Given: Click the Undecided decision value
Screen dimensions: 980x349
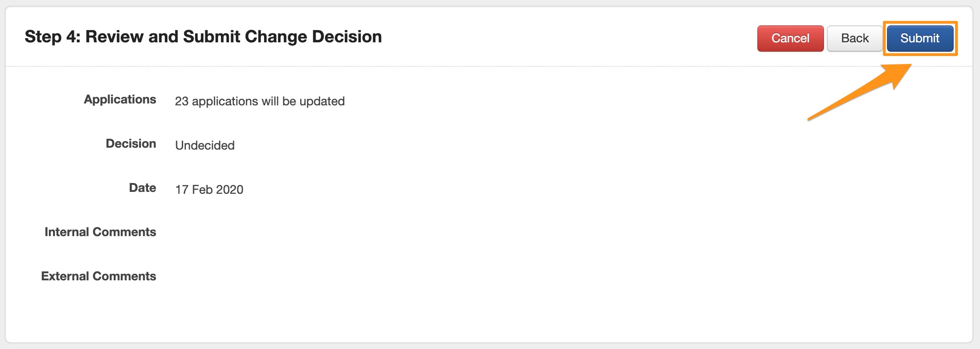Looking at the screenshot, I should click(204, 145).
